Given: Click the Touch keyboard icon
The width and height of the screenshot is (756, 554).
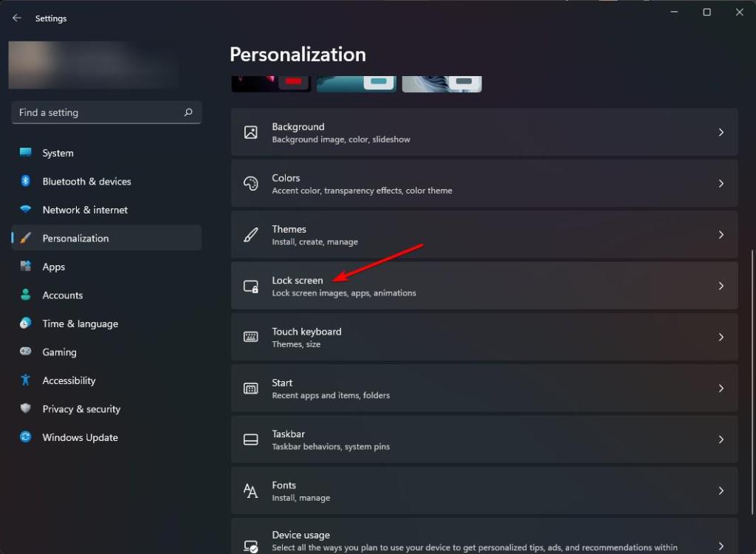Looking at the screenshot, I should pos(251,337).
